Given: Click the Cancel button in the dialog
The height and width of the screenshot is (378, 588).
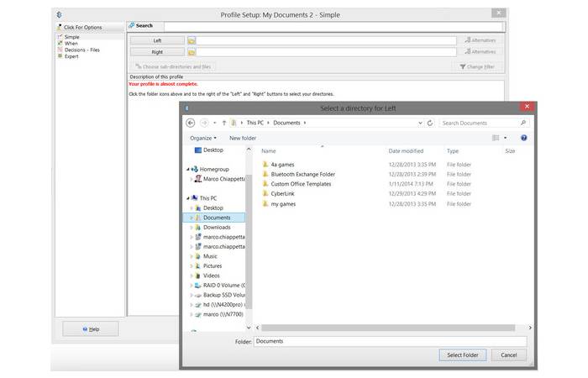Looking at the screenshot, I should [508, 355].
